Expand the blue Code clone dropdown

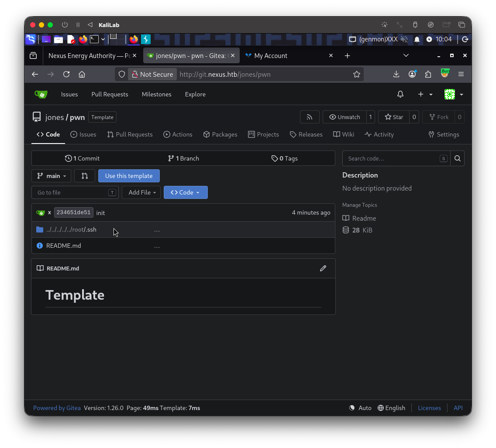186,192
